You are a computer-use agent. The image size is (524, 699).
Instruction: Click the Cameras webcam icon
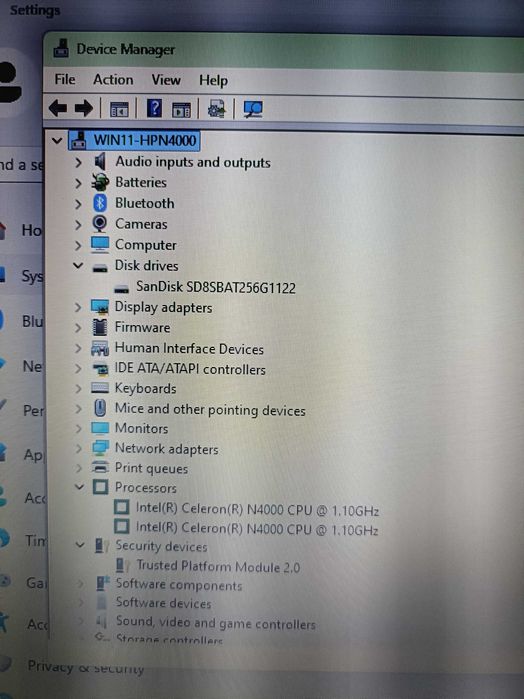coord(100,224)
